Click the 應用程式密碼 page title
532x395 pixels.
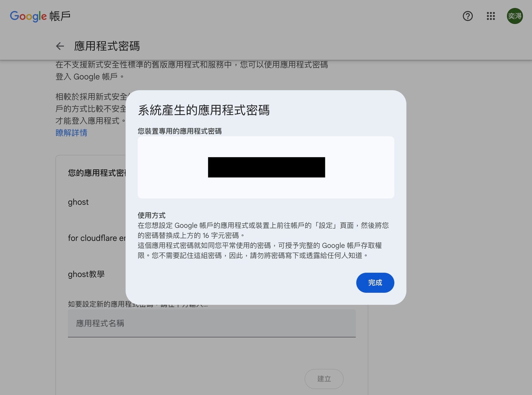coord(107,46)
